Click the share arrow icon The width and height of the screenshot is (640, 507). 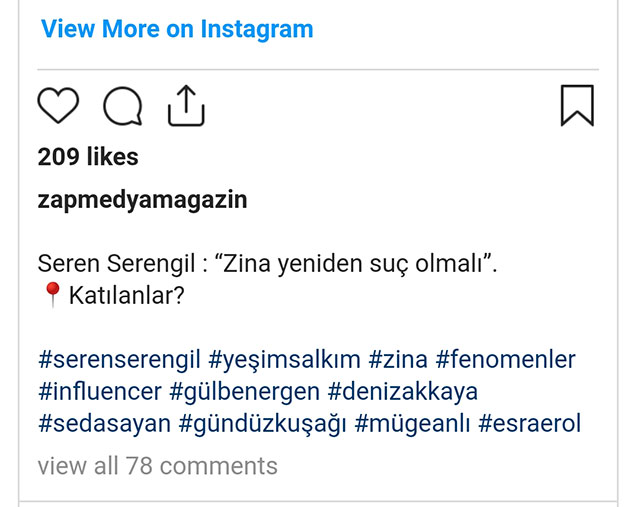[185, 106]
